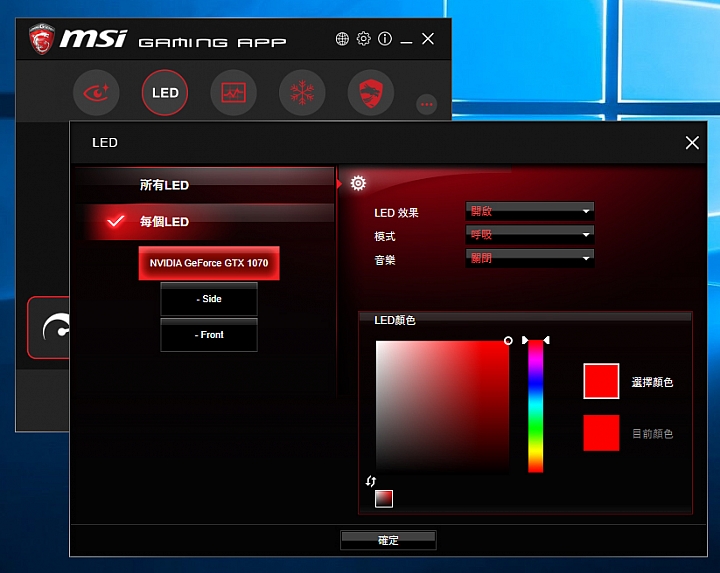
Task: Click the LED顏色 section header
Action: click(x=395, y=320)
